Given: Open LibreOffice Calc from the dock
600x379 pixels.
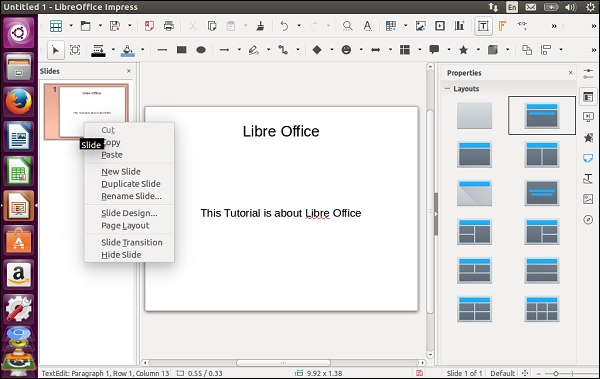Looking at the screenshot, I should point(19,171).
